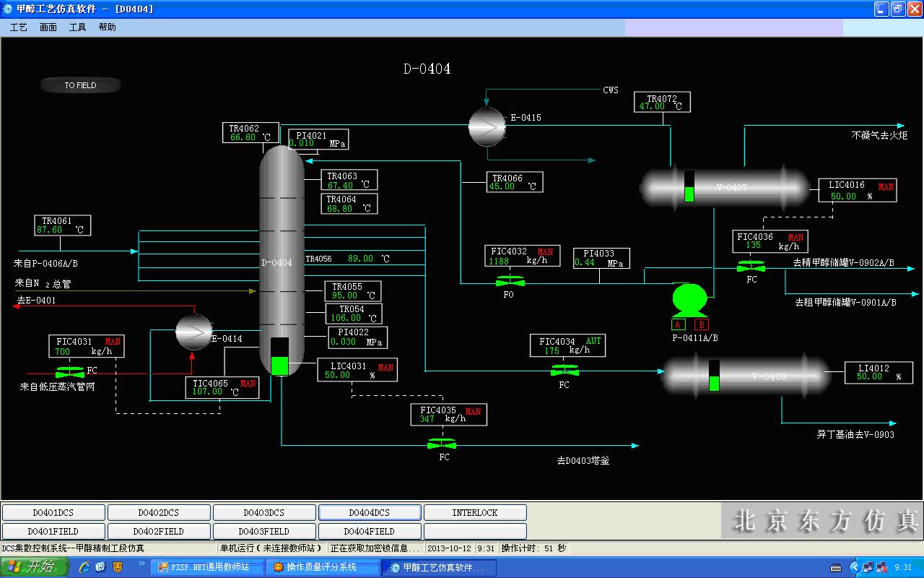Open the LIC4031 level controller faceplate

(357, 371)
